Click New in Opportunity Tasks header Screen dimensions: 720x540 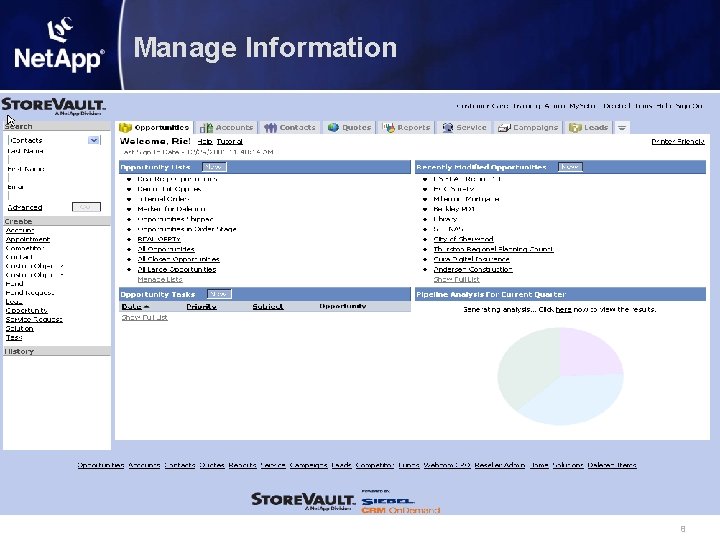219,294
